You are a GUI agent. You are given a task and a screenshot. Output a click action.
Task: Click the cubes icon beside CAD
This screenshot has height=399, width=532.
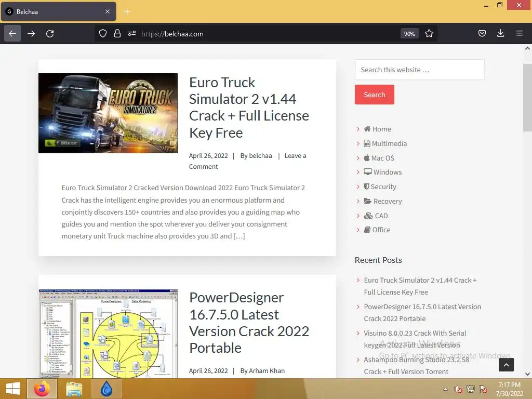click(368, 216)
